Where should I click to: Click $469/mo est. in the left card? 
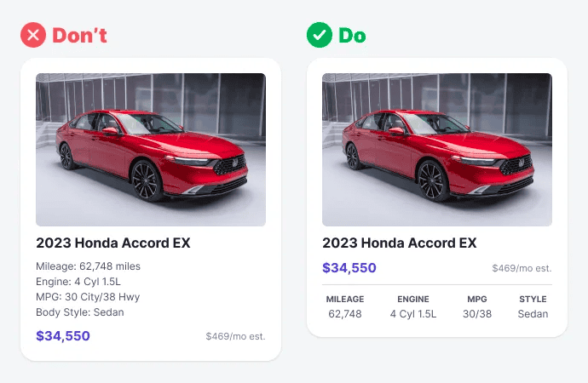click(235, 336)
